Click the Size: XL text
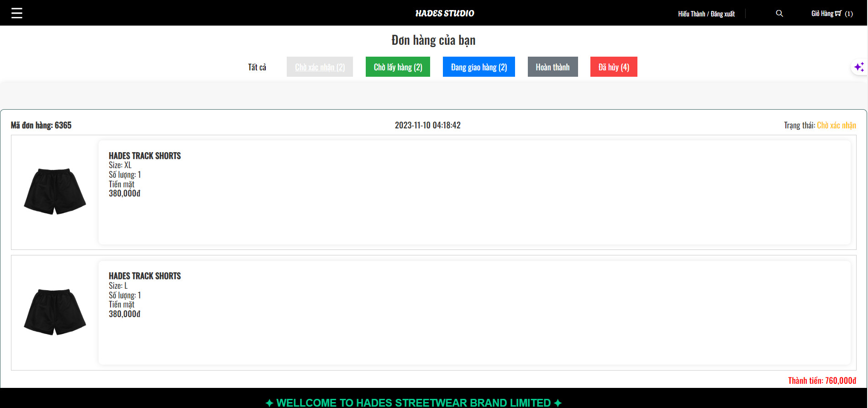 120,165
